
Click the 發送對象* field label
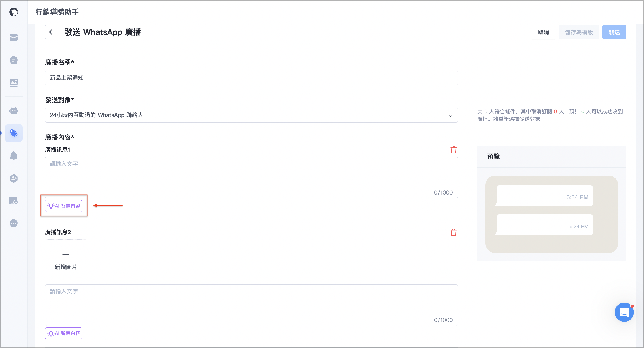(x=59, y=100)
